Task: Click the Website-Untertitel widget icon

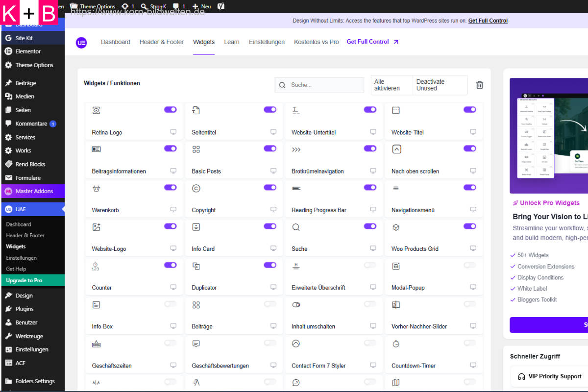Action: [x=296, y=110]
